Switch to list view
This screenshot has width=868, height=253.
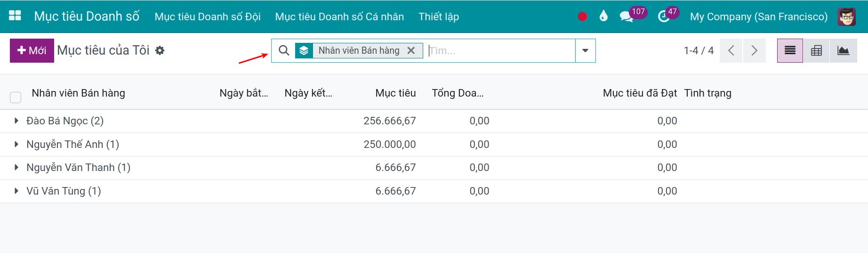[x=790, y=50]
